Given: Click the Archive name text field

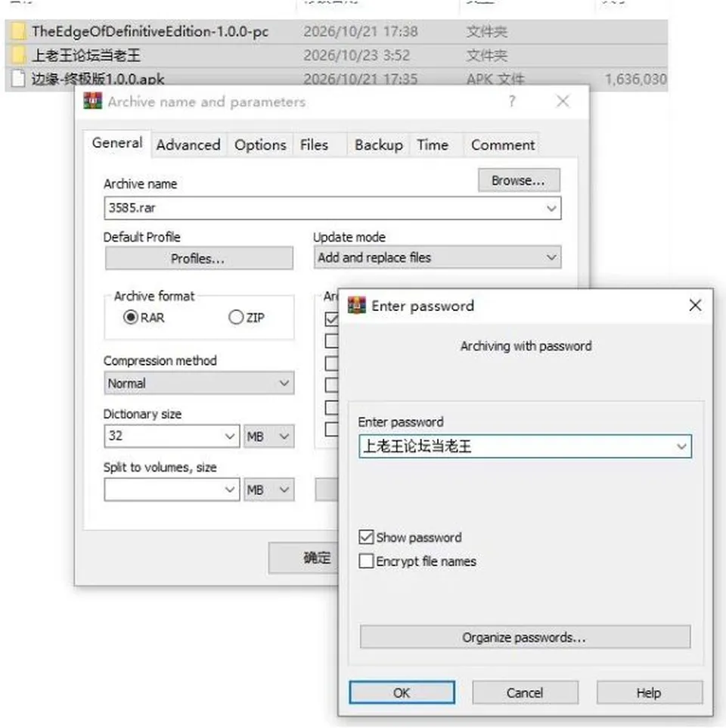Looking at the screenshot, I should pyautogui.click(x=332, y=208).
